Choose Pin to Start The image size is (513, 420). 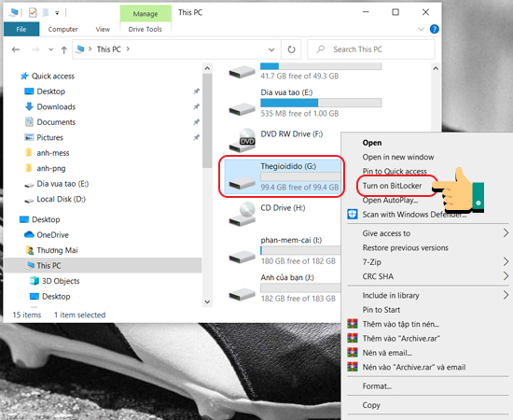pos(381,310)
